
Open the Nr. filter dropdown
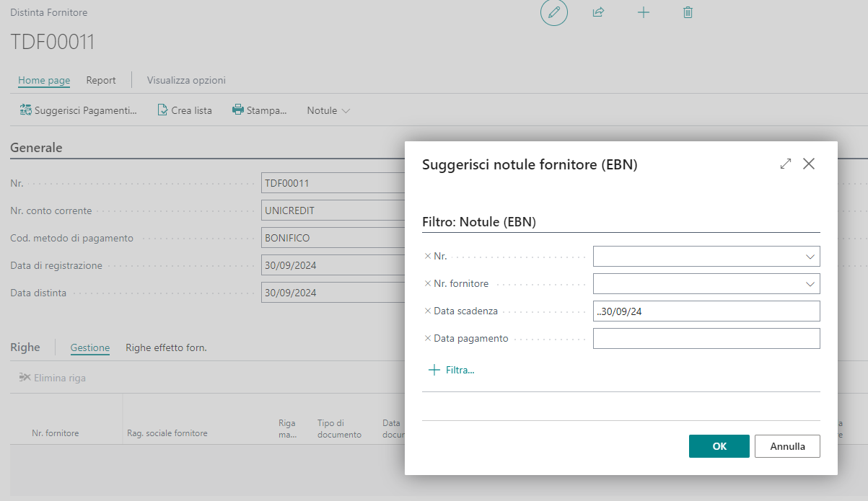(810, 257)
